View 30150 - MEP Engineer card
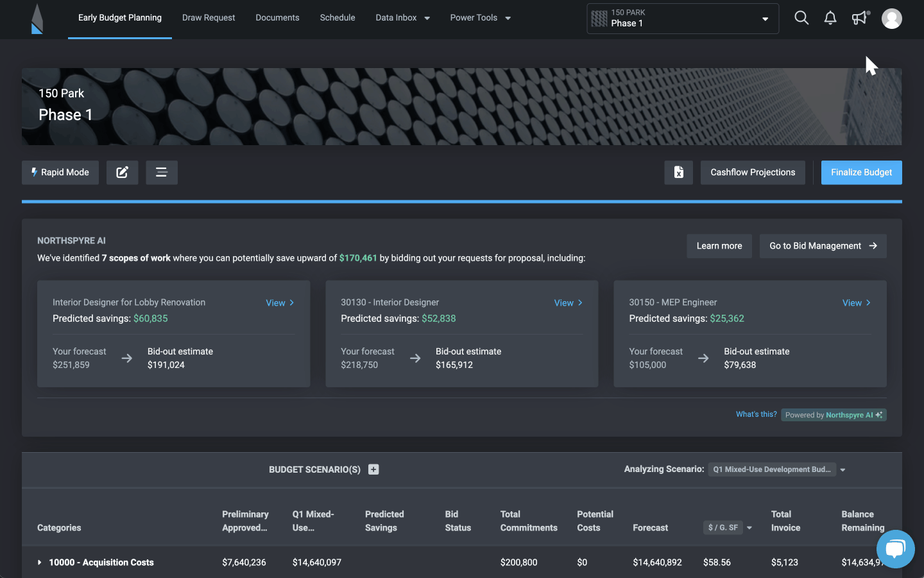 click(x=857, y=303)
